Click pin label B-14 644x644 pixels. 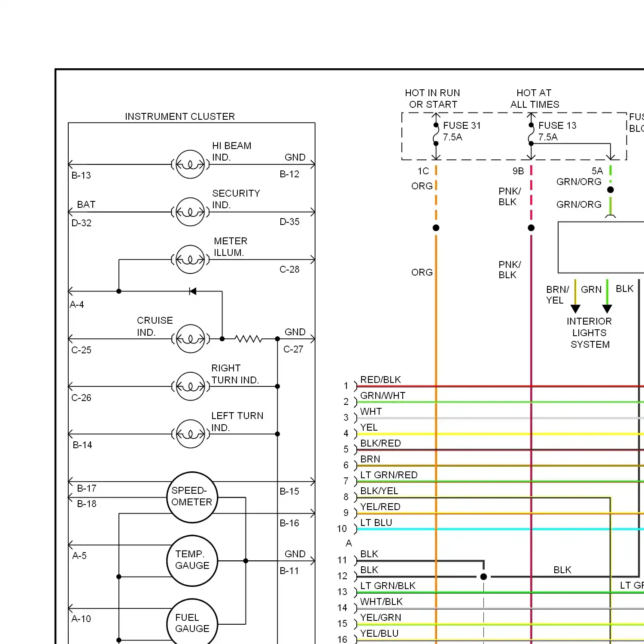(82, 445)
